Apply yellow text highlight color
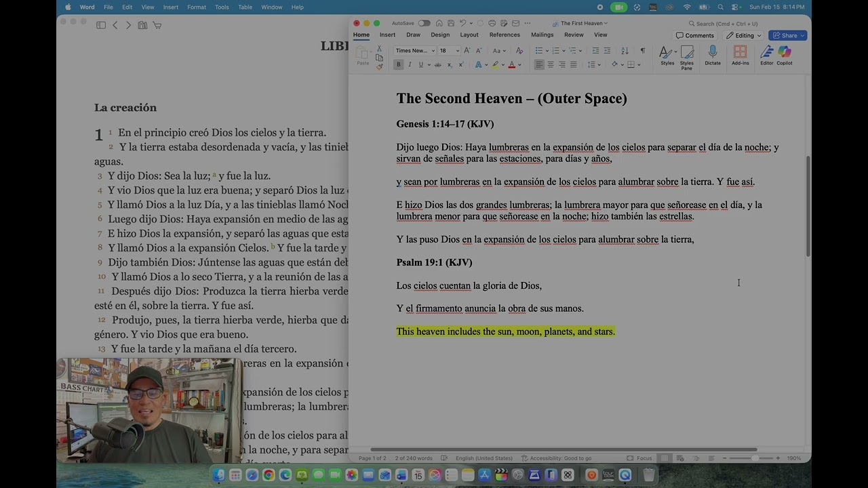The width and height of the screenshot is (868, 488). click(x=495, y=64)
